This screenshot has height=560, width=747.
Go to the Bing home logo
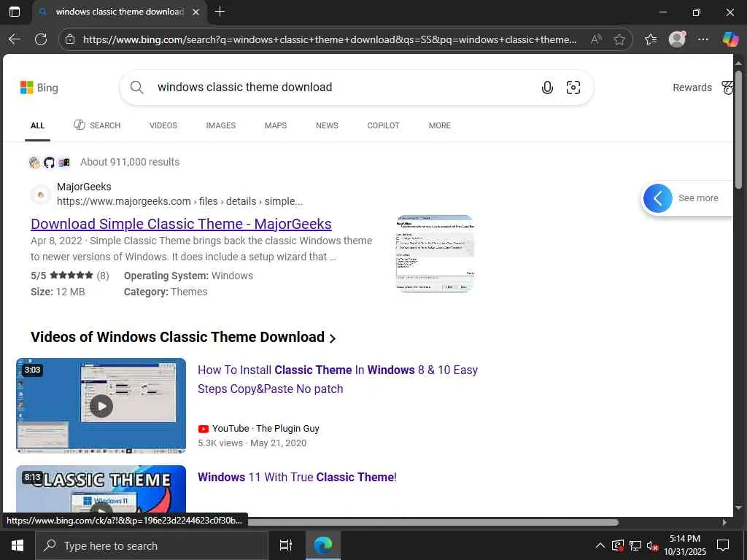click(39, 87)
